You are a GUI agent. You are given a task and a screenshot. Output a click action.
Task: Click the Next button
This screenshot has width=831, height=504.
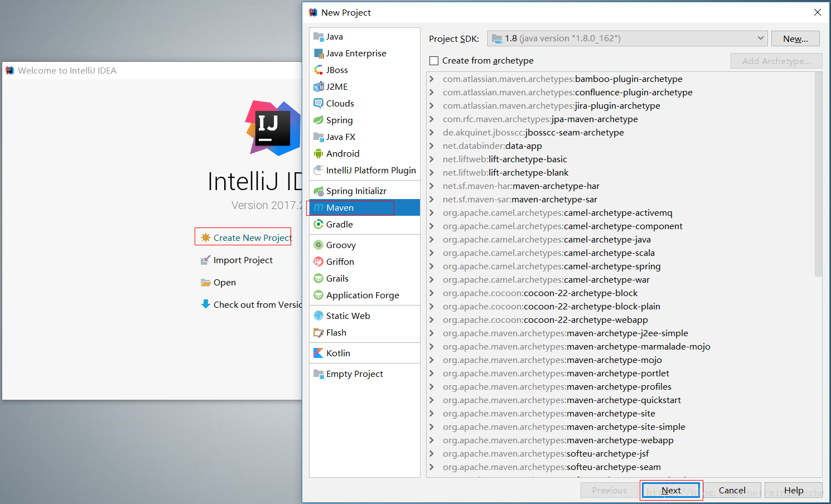coord(671,491)
